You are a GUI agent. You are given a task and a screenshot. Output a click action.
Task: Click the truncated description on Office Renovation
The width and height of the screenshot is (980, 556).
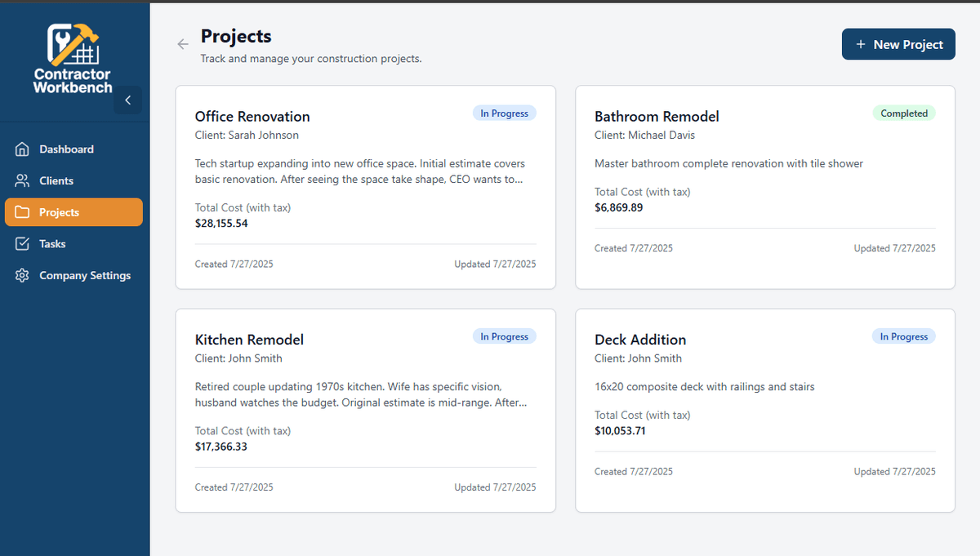click(359, 171)
